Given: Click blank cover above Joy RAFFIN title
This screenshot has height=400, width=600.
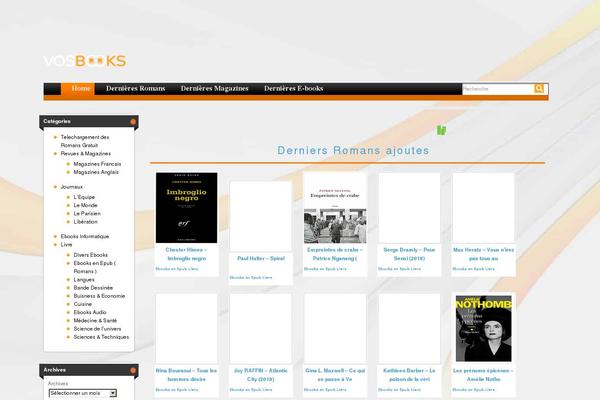Looking at the screenshot, I should [x=261, y=328].
